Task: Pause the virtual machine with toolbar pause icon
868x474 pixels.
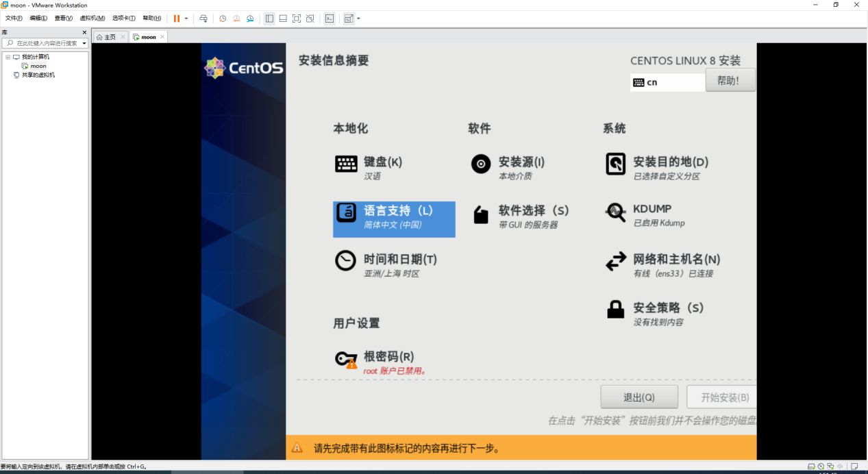Action: click(177, 18)
